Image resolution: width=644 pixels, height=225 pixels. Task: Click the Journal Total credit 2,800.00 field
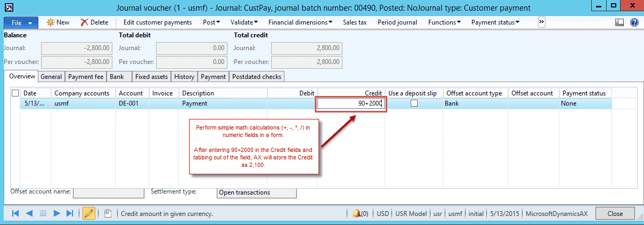[307, 48]
